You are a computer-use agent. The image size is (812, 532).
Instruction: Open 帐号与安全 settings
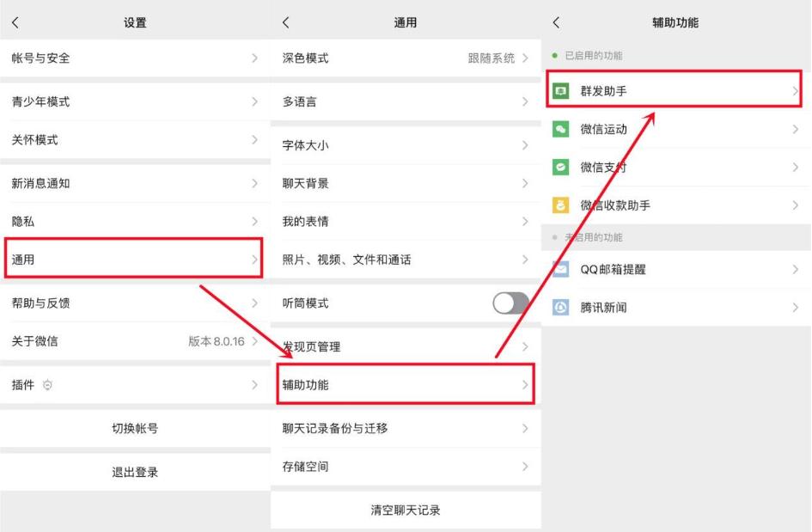[x=135, y=58]
